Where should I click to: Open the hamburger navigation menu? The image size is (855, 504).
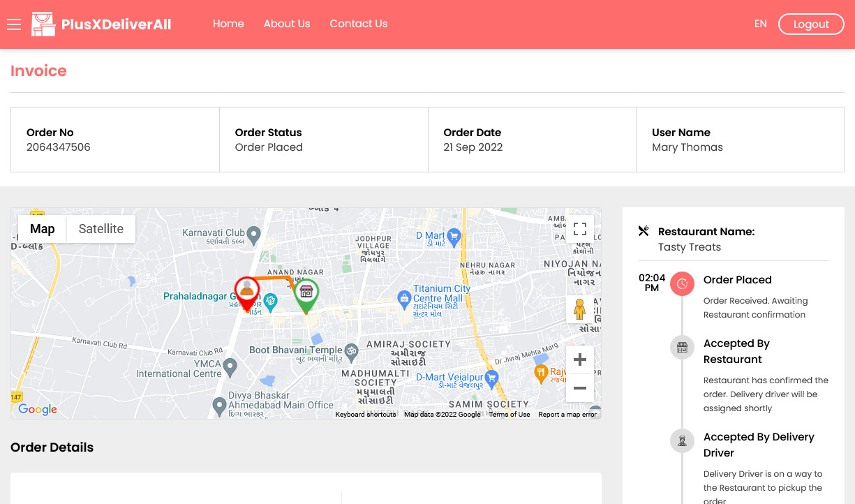coord(14,24)
